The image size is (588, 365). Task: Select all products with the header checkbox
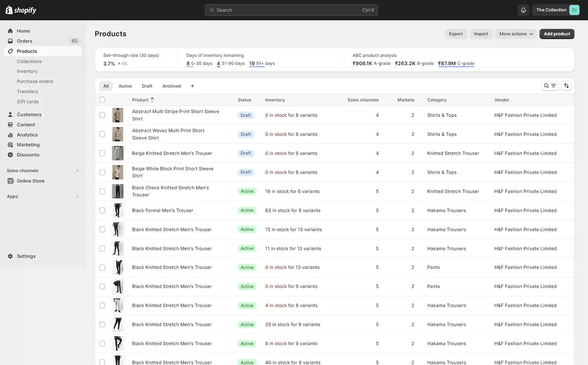(x=102, y=100)
